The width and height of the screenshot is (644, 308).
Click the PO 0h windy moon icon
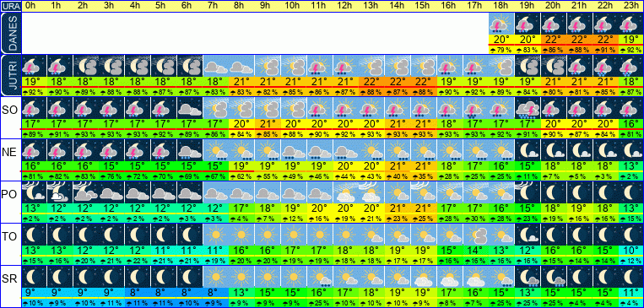coord(33,192)
